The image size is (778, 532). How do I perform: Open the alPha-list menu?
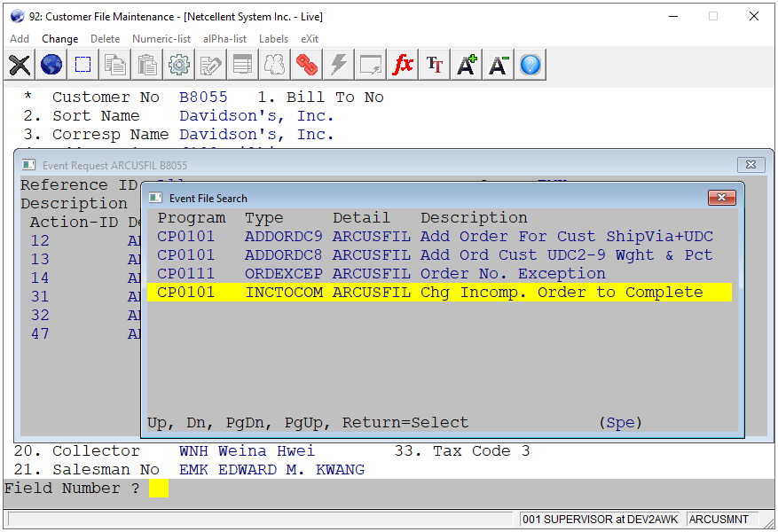224,39
